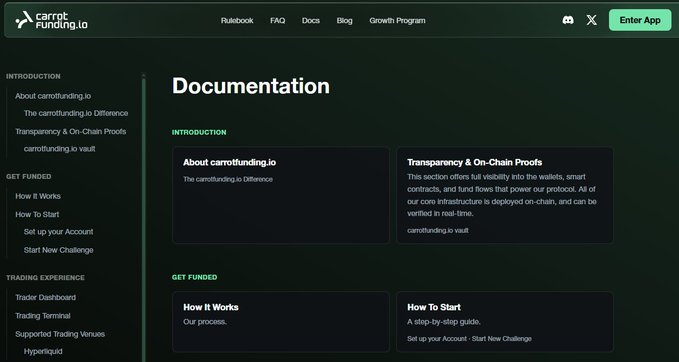Open the How It Works card title

[x=211, y=307]
